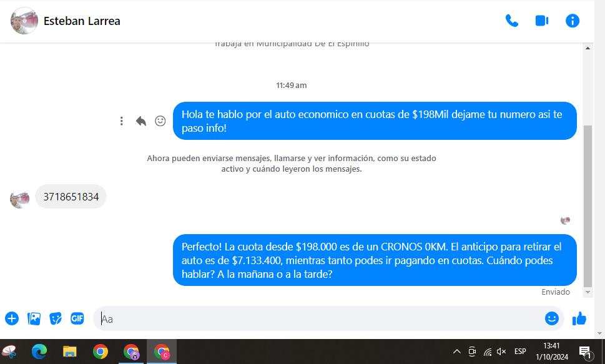Switch to Chrome window with purple profile badge
The image size is (605, 364).
[131, 352]
